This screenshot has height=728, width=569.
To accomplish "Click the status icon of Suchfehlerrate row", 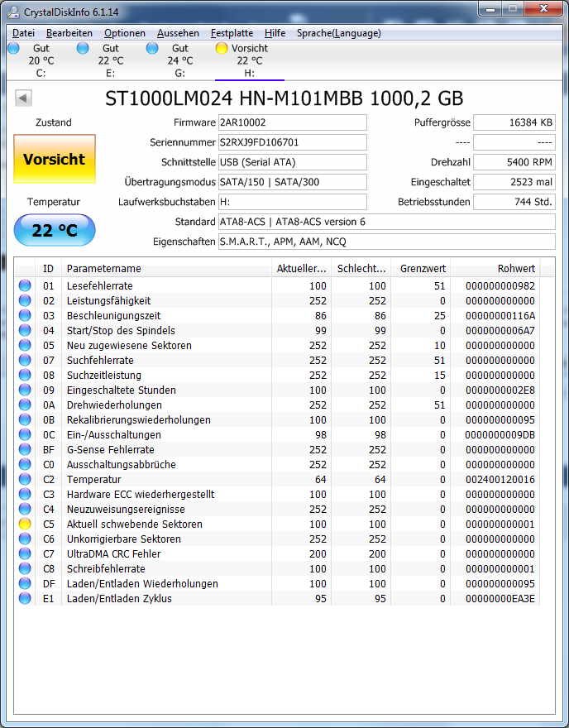I will tap(25, 360).
